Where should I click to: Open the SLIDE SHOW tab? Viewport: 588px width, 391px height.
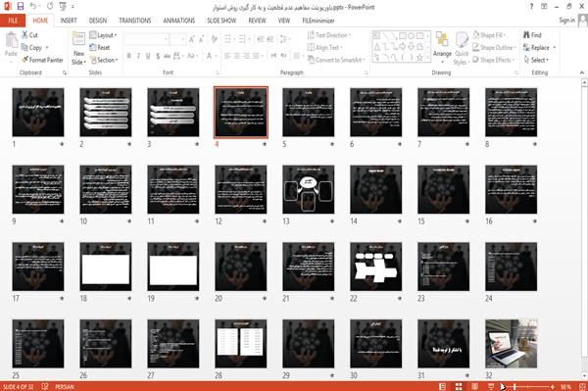pos(221,21)
